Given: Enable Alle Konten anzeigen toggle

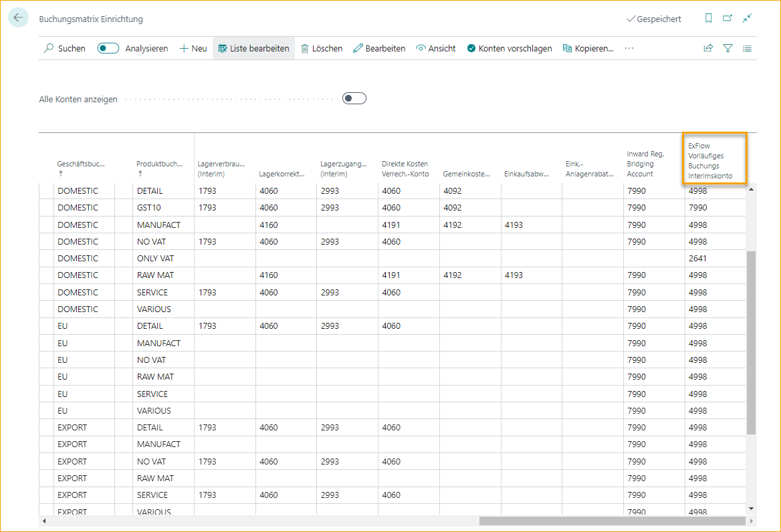Looking at the screenshot, I should point(354,99).
